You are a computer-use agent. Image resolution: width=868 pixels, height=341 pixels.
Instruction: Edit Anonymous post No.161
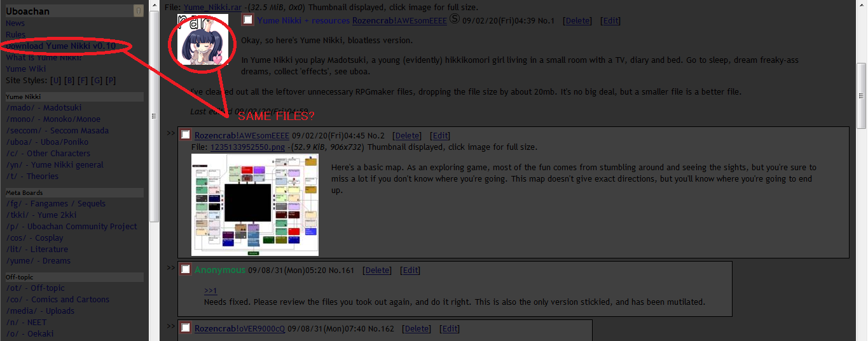(410, 271)
